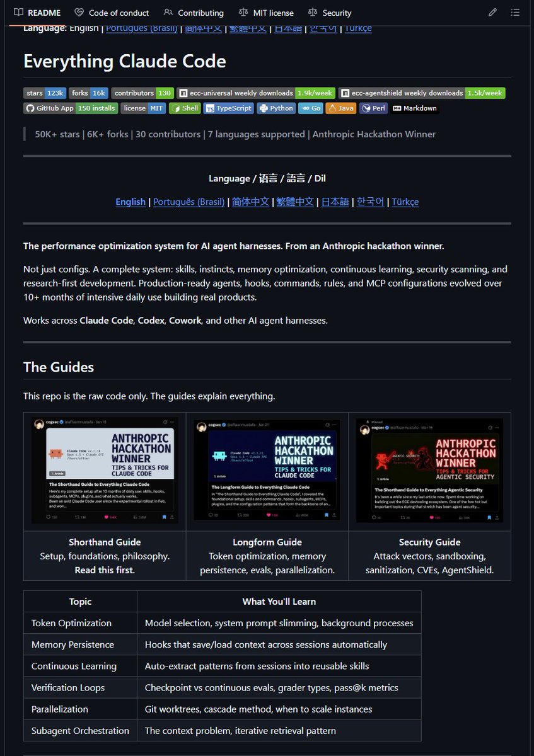Viewport: 534px width, 756px height.
Task: Click the Topic column header
Action: coord(80,602)
